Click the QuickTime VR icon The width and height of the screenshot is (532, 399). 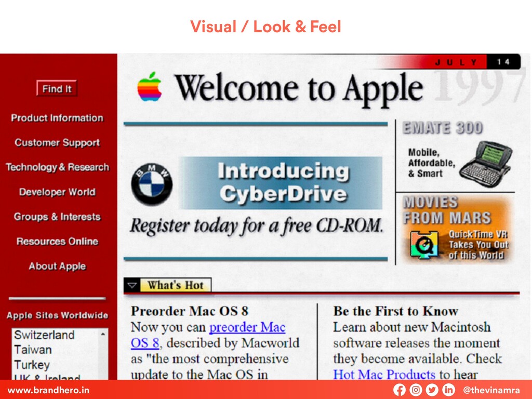424,244
